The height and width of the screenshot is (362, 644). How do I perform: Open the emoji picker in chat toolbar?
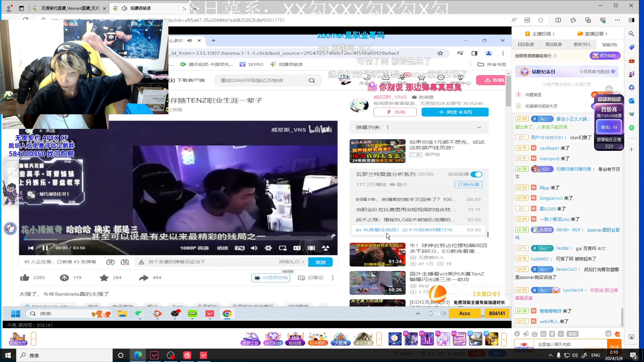(517, 334)
